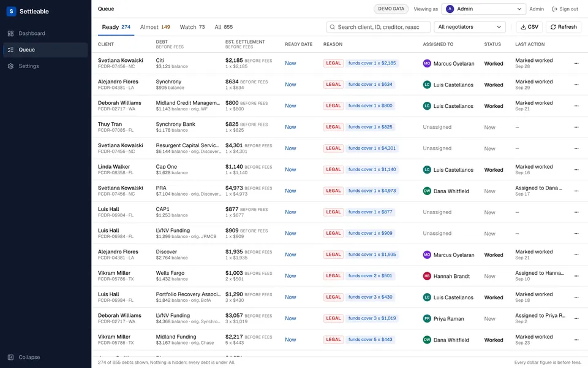Click the Queue page heading
The width and height of the screenshot is (588, 368).
click(106, 9)
